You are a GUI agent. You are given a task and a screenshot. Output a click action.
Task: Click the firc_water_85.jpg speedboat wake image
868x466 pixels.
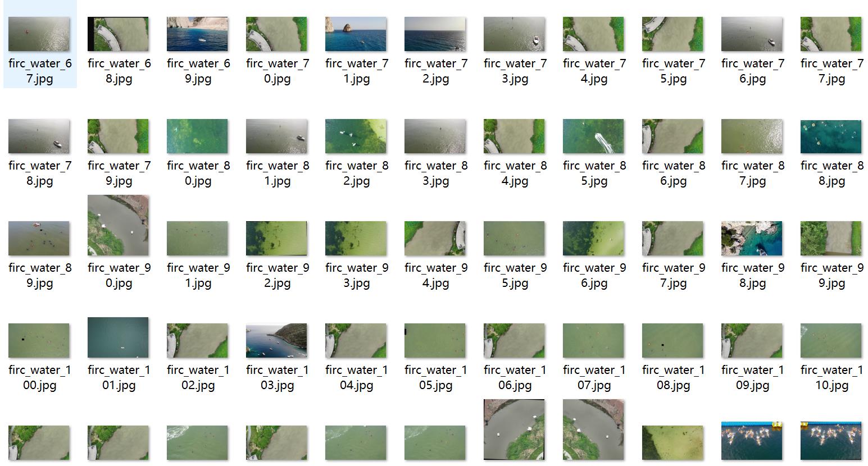(593, 136)
